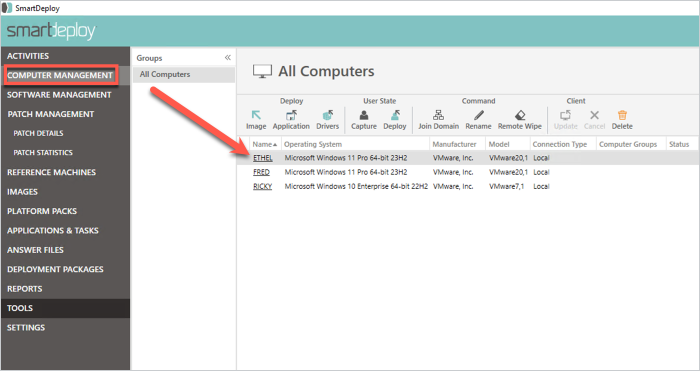Open the Settings section
The width and height of the screenshot is (700, 371).
click(x=26, y=328)
